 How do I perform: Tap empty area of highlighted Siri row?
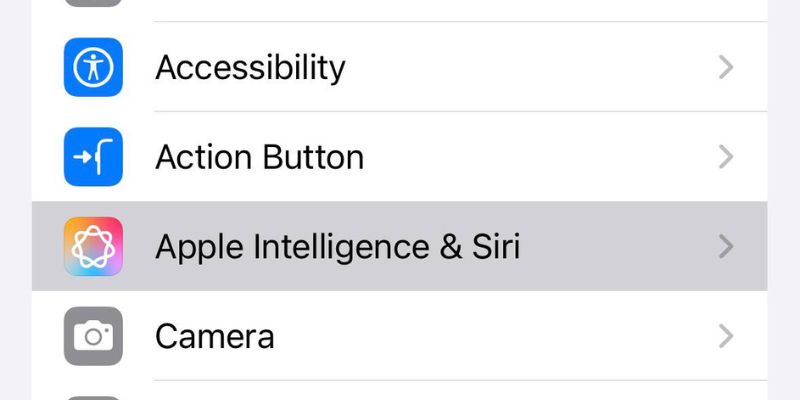[x=610, y=246]
